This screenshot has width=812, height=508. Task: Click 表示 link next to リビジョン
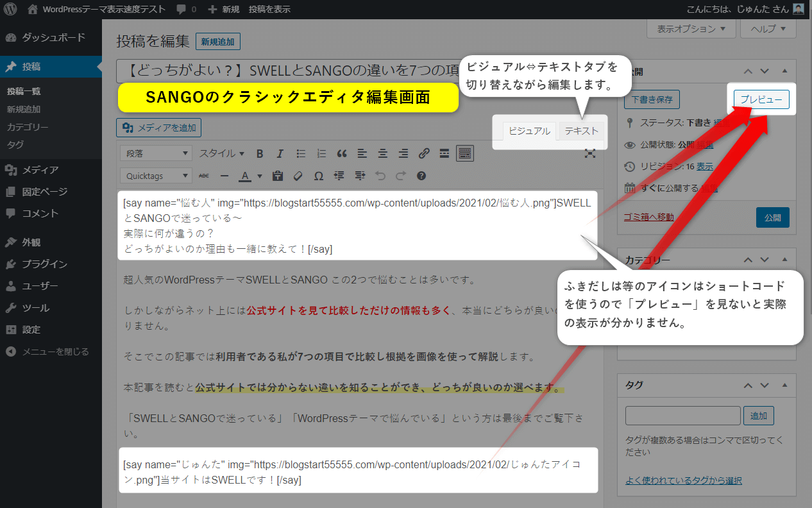(x=705, y=166)
